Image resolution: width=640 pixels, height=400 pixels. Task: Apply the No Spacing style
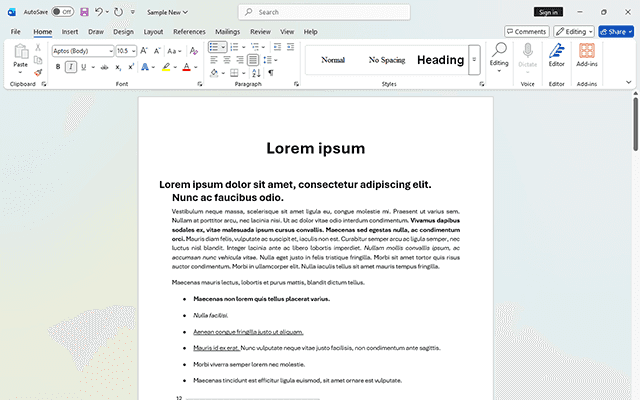(x=387, y=60)
